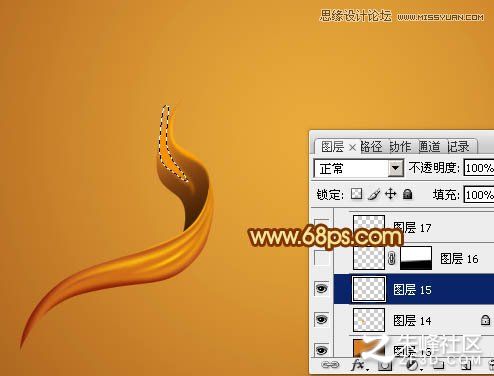
Task: Click the 填充 fill value field
Action: click(479, 195)
